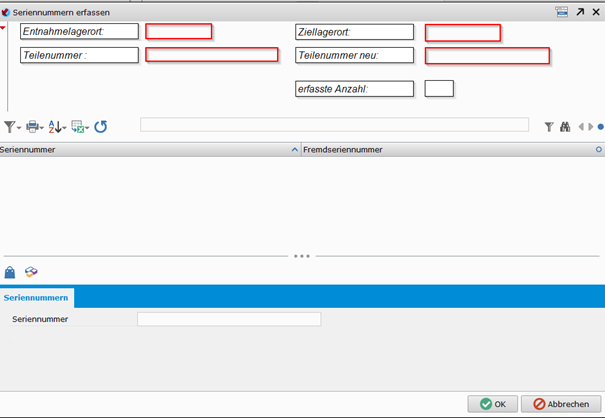Open the filter funnel tool in toolbar
The image size is (605, 418).
[9, 127]
